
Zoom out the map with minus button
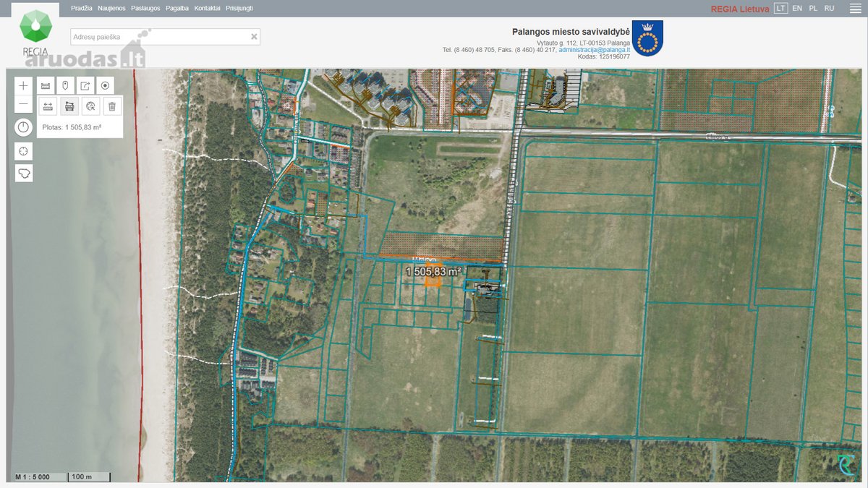[24, 104]
